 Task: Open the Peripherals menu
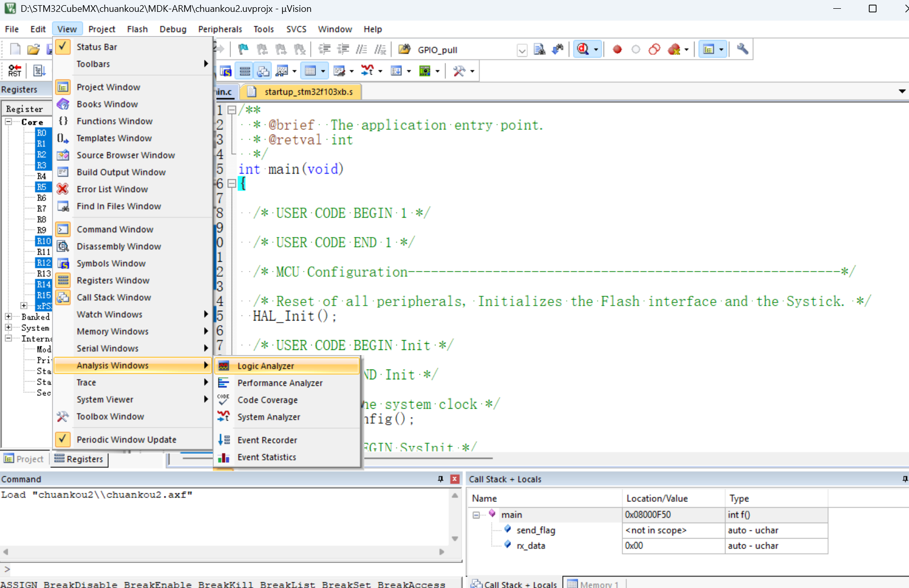pyautogui.click(x=220, y=29)
